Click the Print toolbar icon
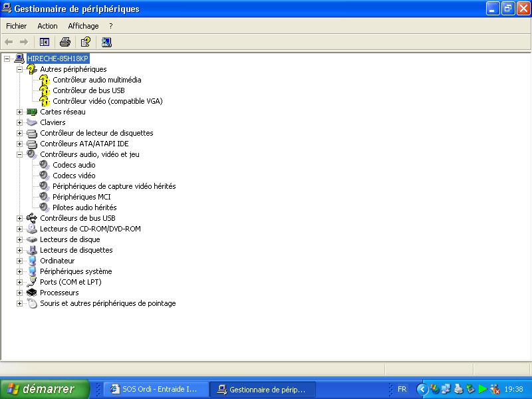 pyautogui.click(x=65, y=42)
